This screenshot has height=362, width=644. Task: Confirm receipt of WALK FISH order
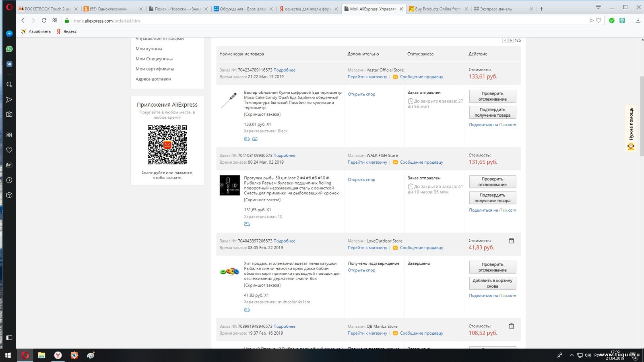pyautogui.click(x=492, y=198)
